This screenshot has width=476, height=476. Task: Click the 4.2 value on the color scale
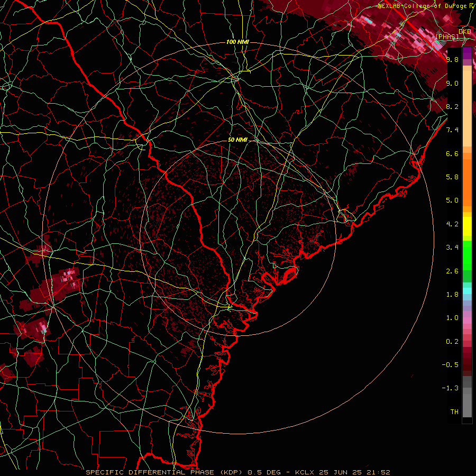tap(452, 224)
